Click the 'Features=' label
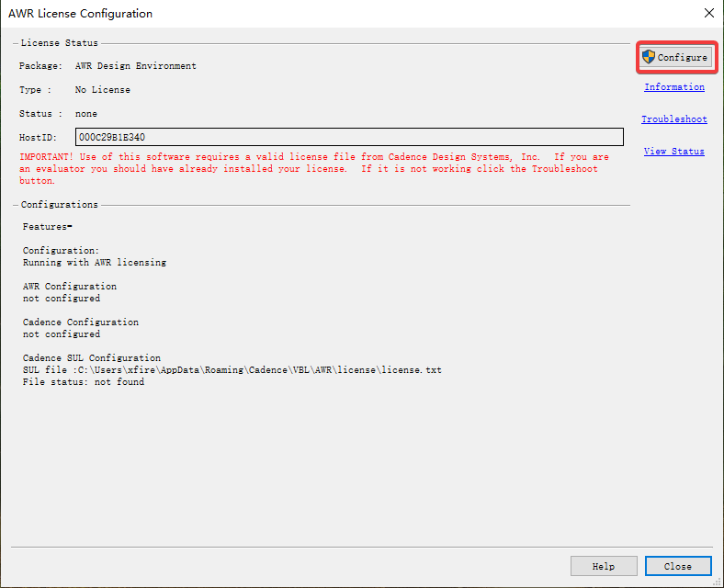This screenshot has height=588, width=724. [x=48, y=227]
